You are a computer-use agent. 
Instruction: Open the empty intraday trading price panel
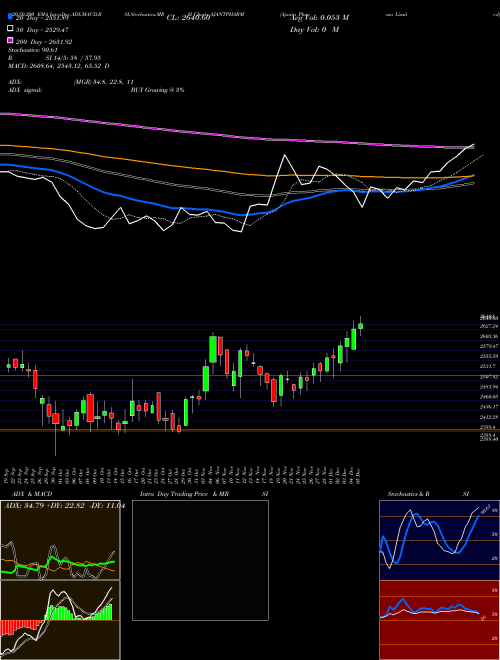coord(200,560)
